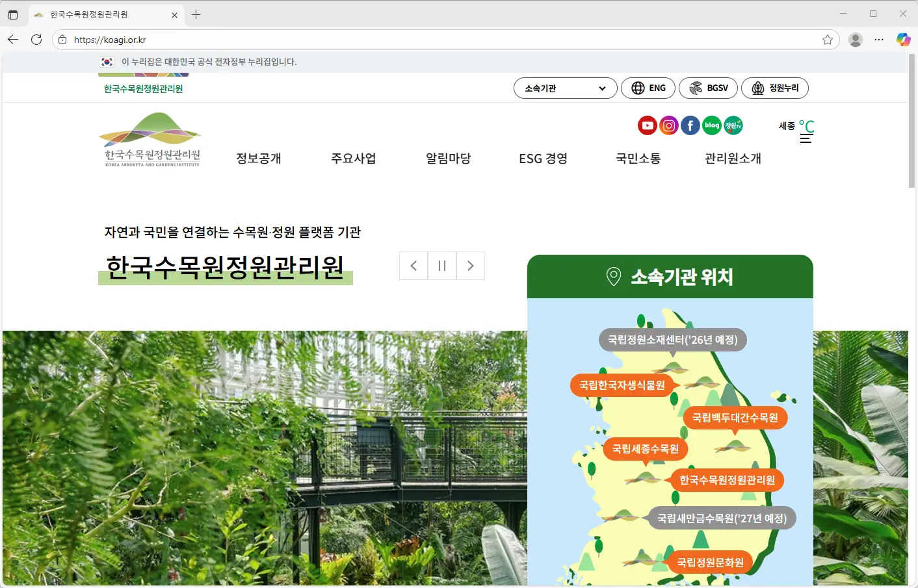Open the 정원TV channel icon

733,125
